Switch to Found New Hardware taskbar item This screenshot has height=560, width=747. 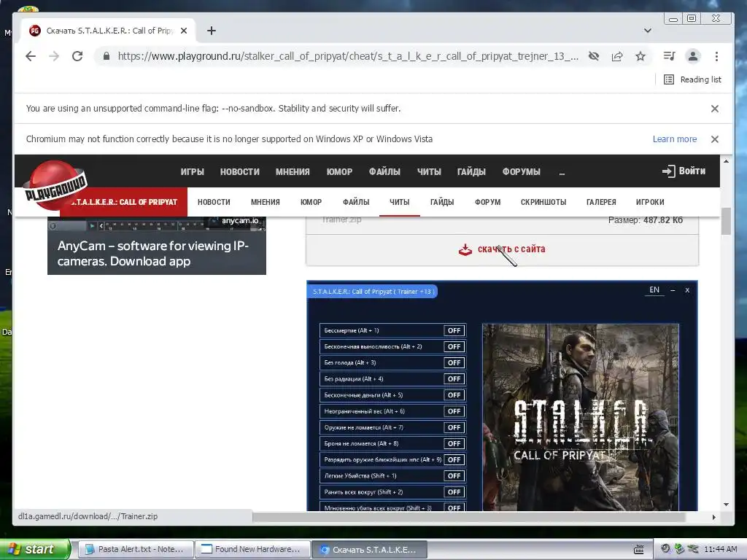[252, 550]
